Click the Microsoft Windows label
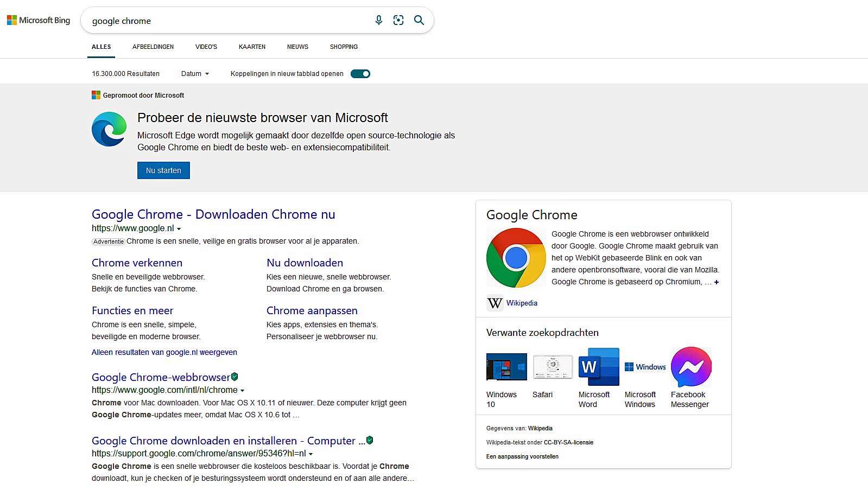Viewport: 868px width, 490px height. point(640,399)
